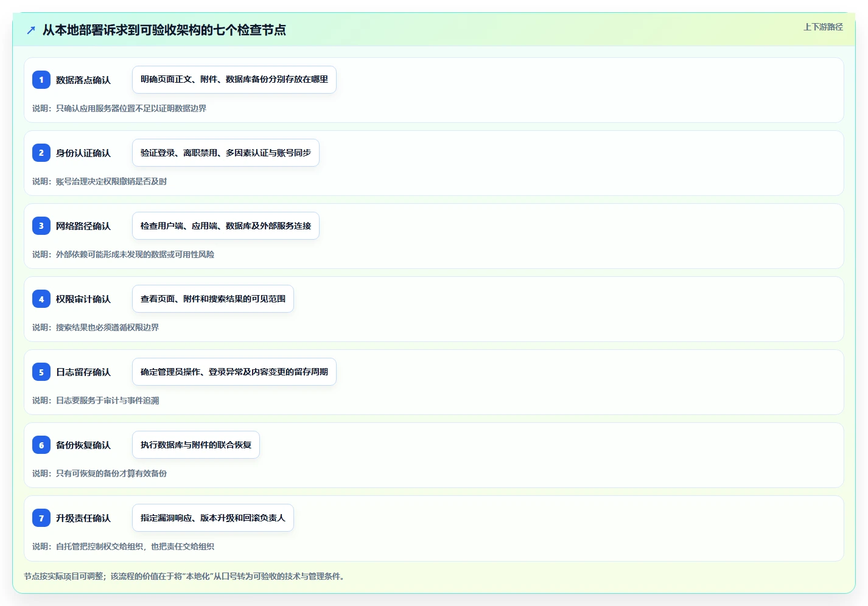Screen dimensions: 868x606
Task: Click the chip 确定管理员操作、登录异常及内容变更的留存周期
Action: tap(234, 372)
